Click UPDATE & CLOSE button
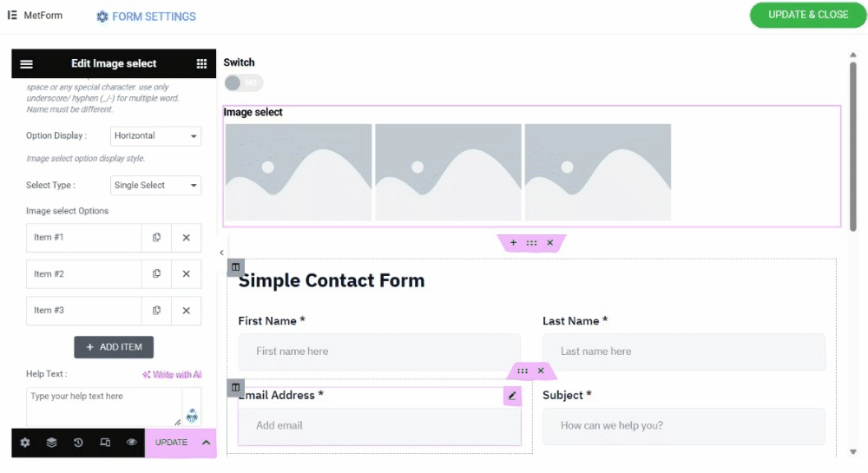Image resolution: width=868 pixels, height=473 pixels. [x=807, y=15]
